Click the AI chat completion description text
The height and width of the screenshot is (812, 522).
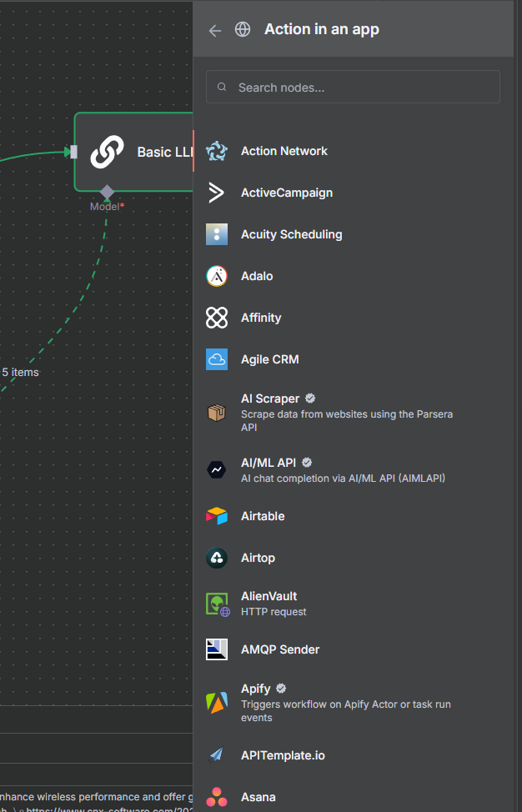(343, 478)
